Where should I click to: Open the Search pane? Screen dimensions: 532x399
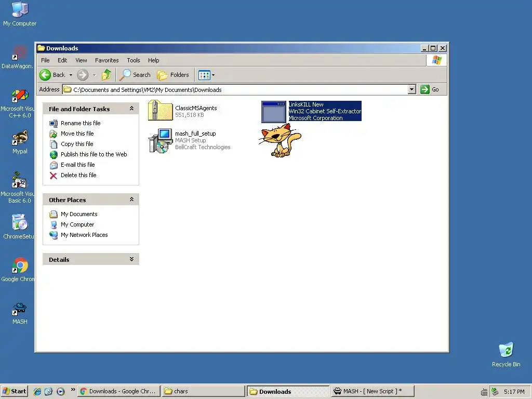coord(135,75)
